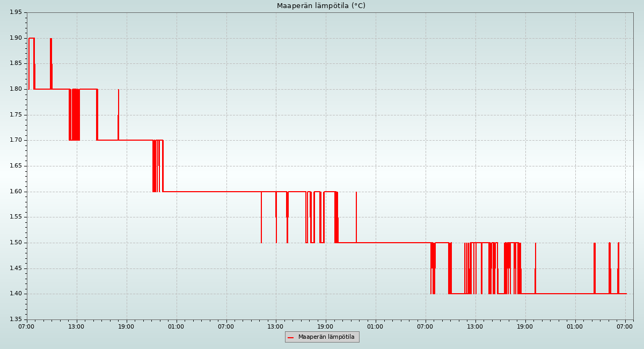Click the chart title Maaperän lämpötila (°C)
Viewport: 644px width, 349px height.
[321, 6]
